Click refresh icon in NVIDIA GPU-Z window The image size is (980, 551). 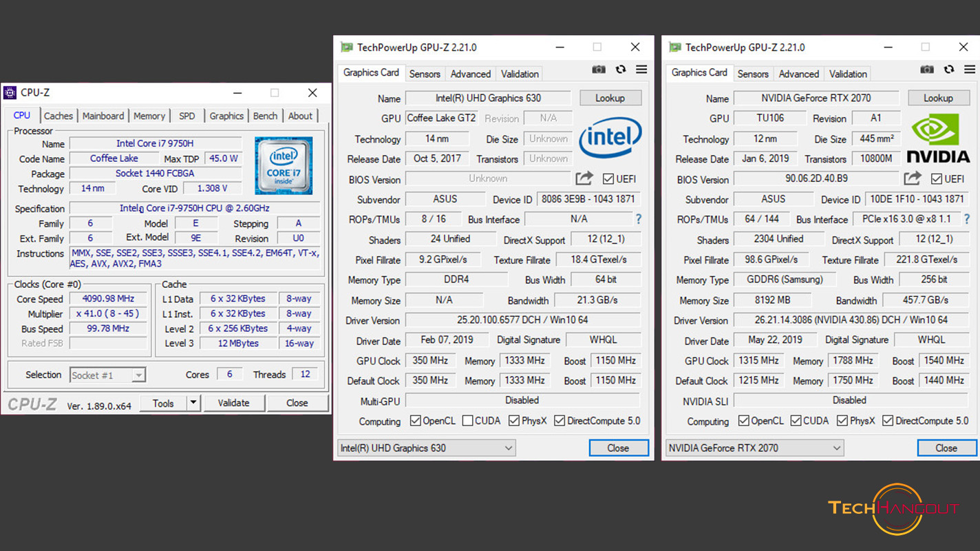coord(949,70)
